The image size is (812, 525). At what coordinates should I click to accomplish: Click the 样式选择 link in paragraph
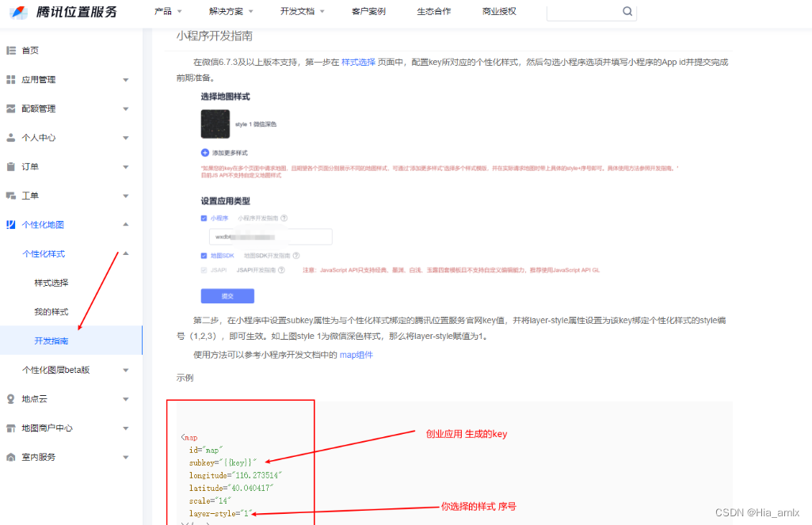(x=358, y=62)
